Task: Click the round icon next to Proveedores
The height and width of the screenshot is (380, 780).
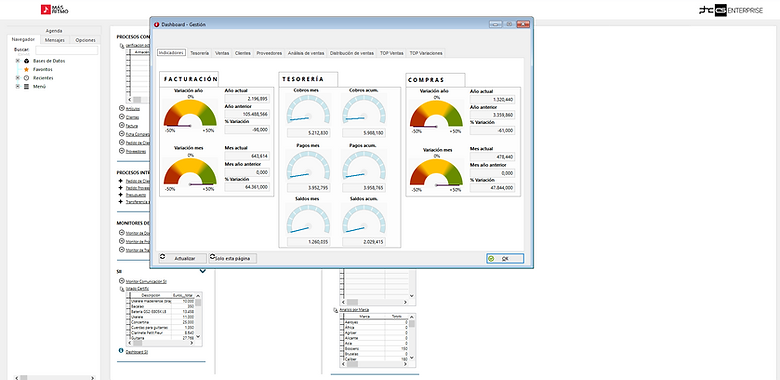Action: tap(122, 151)
